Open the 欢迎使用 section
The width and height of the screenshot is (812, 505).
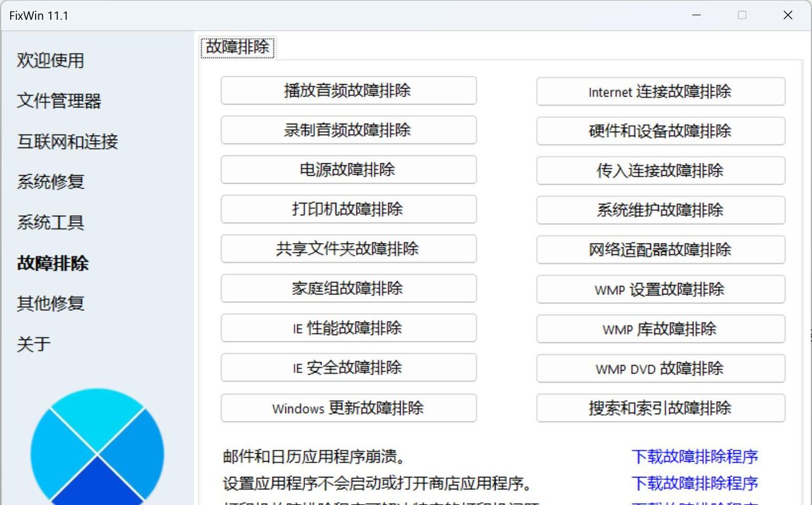(x=49, y=61)
